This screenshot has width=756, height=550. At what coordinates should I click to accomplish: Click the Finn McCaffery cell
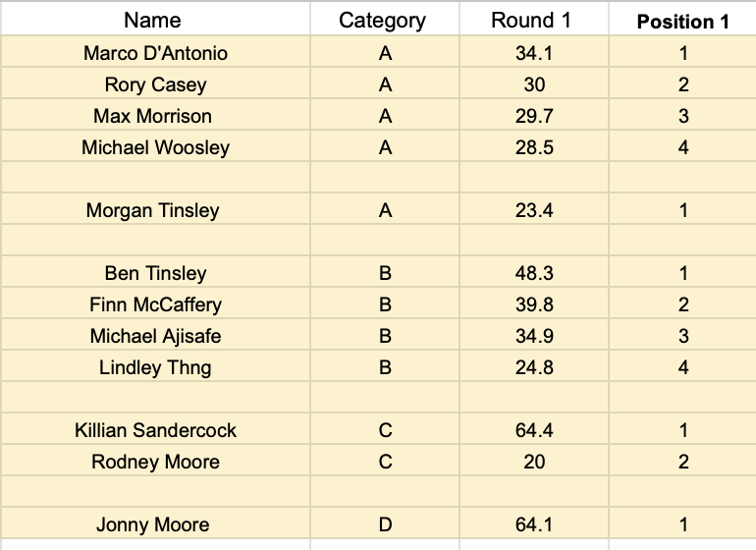[x=155, y=302]
